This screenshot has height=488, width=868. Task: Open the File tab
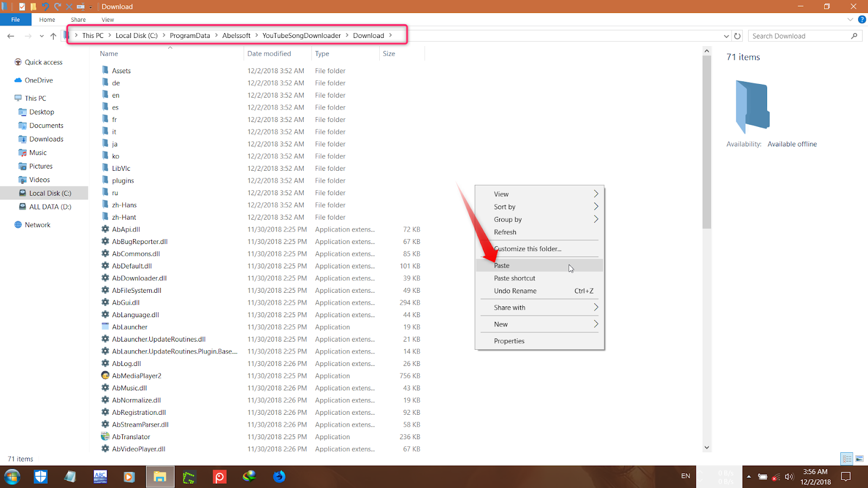16,20
